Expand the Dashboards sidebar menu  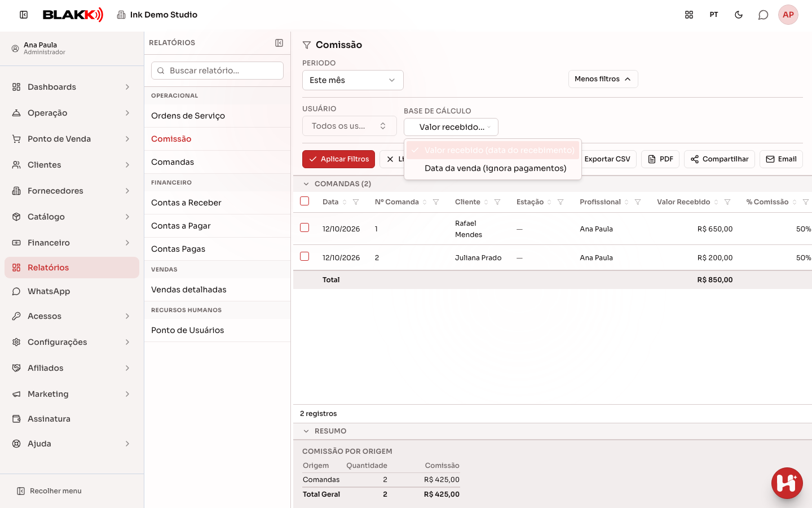pyautogui.click(x=72, y=87)
